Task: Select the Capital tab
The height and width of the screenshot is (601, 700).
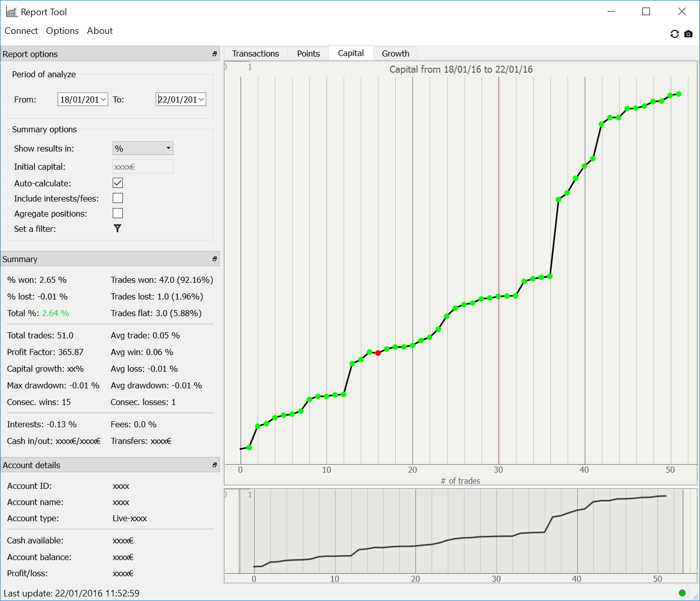Action: point(351,53)
